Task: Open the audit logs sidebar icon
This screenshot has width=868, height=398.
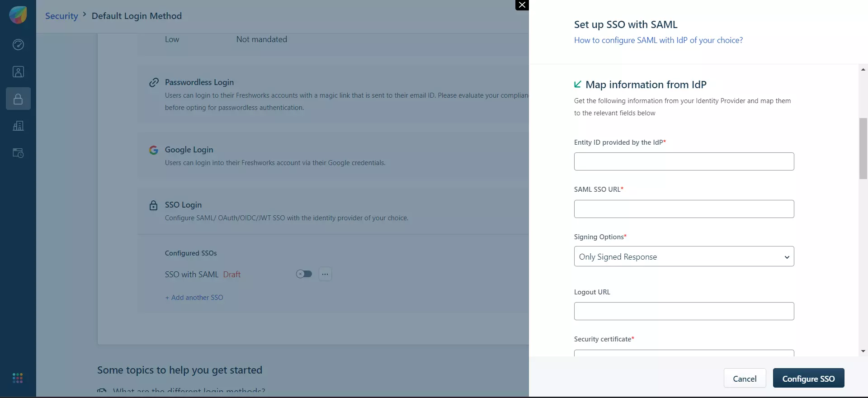Action: coord(18,153)
